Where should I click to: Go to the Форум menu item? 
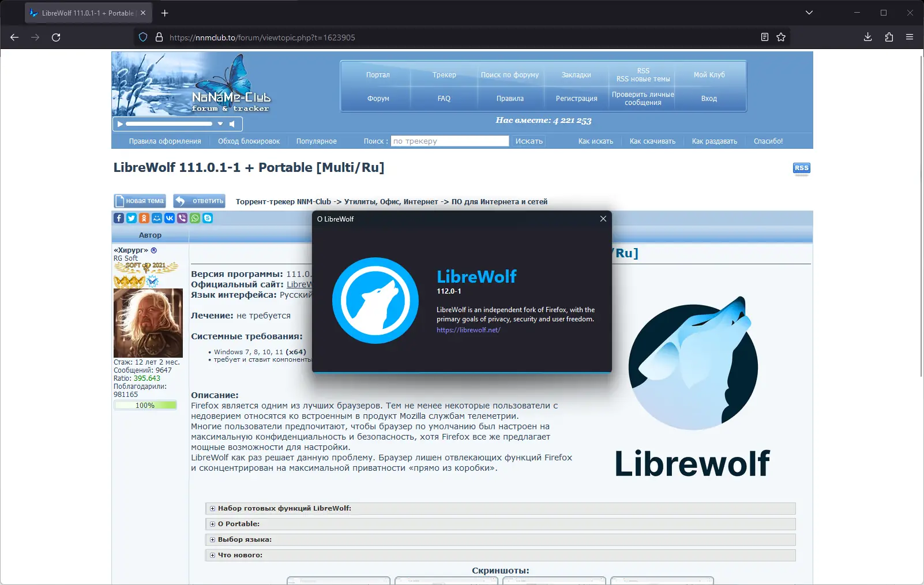coord(378,99)
